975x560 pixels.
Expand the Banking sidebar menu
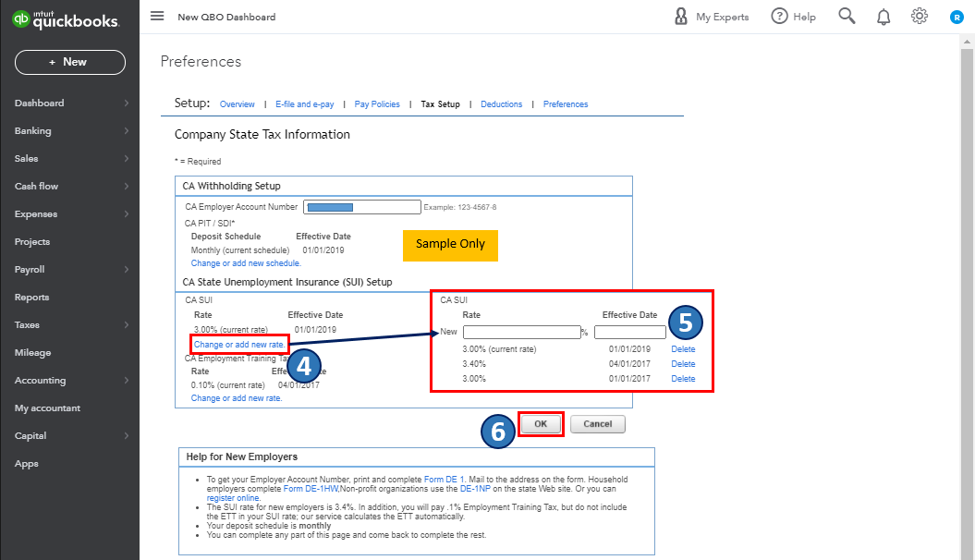[x=69, y=131]
